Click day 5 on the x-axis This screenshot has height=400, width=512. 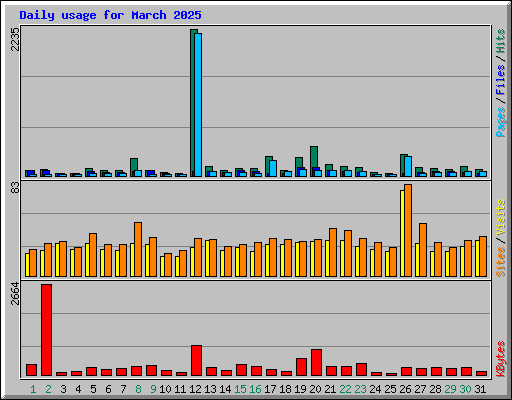(93, 389)
